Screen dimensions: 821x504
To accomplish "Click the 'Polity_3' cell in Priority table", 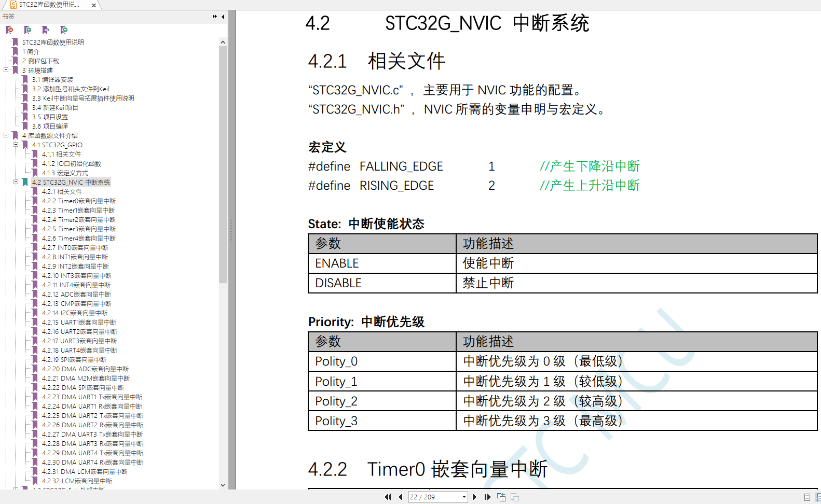I will pos(382,421).
